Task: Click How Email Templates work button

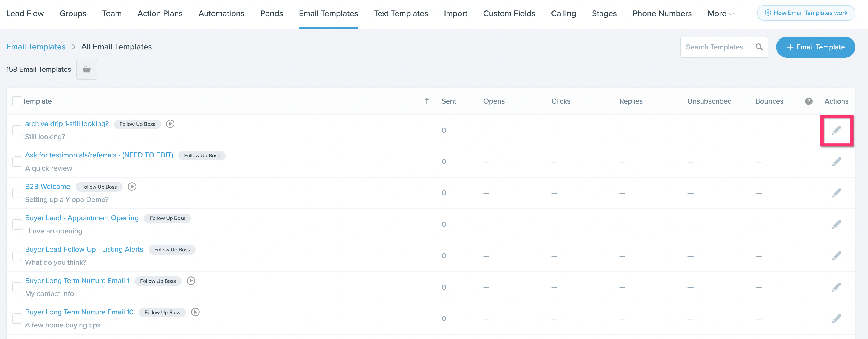Action: coord(806,13)
